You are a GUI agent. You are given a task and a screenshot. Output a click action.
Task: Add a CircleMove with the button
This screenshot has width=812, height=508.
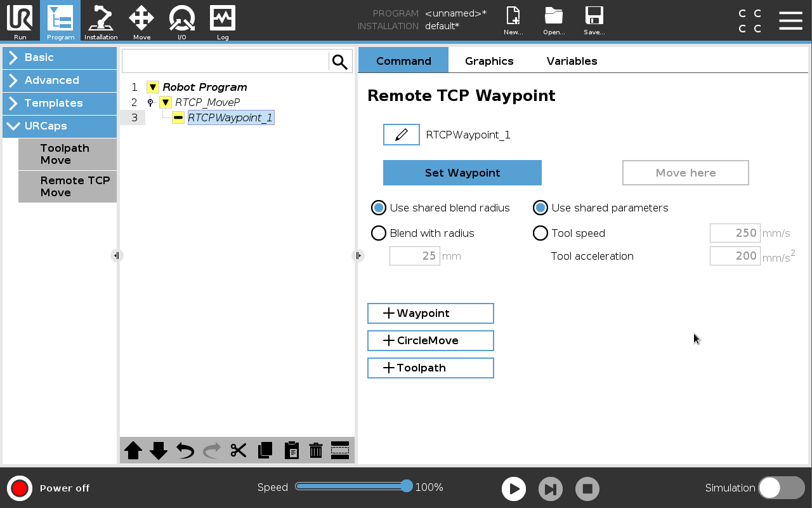[431, 340]
